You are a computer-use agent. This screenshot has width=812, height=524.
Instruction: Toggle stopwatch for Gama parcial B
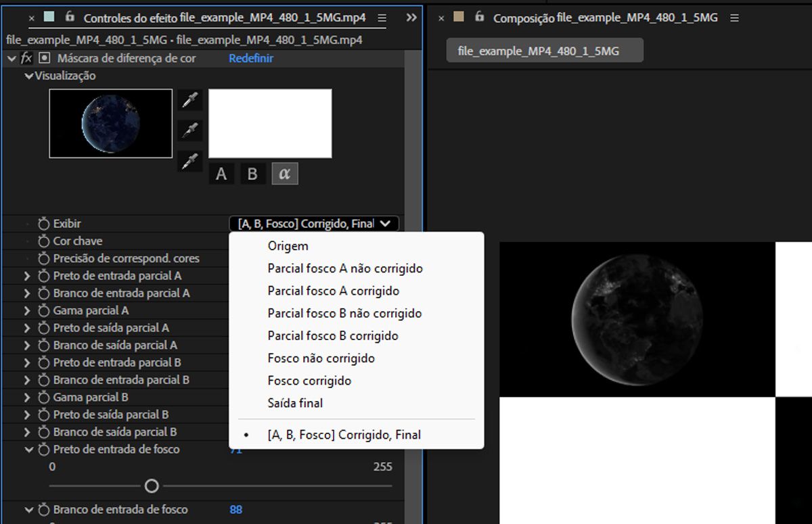coord(44,397)
